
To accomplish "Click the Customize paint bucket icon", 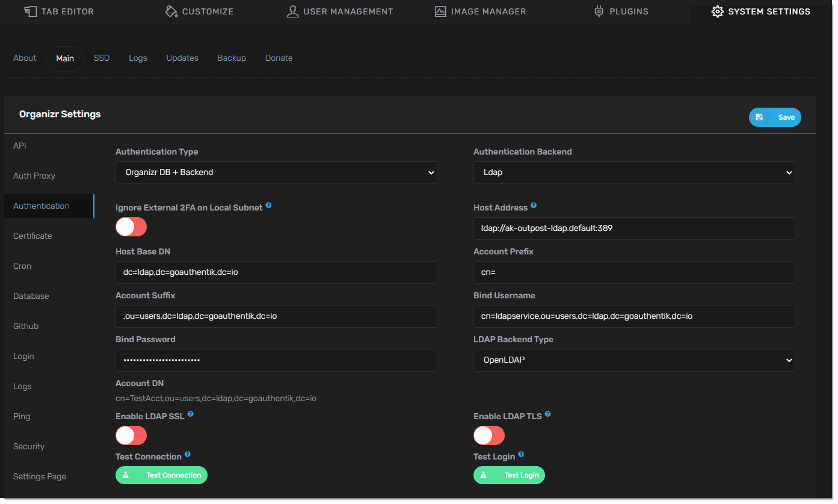I will point(171,11).
